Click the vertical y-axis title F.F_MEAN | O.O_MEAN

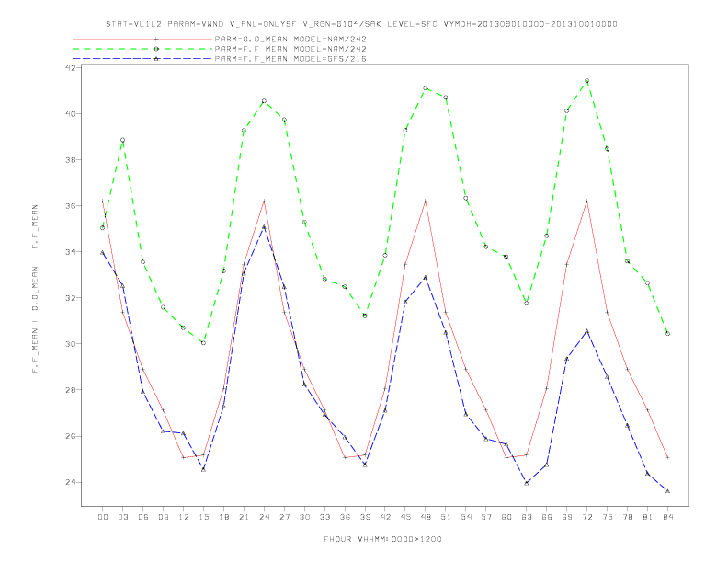pyautogui.click(x=35, y=289)
